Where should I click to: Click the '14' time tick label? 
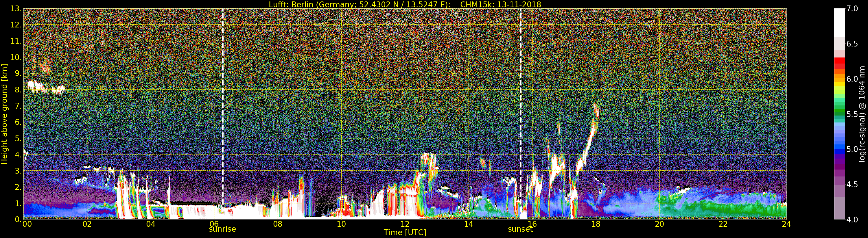(x=468, y=224)
